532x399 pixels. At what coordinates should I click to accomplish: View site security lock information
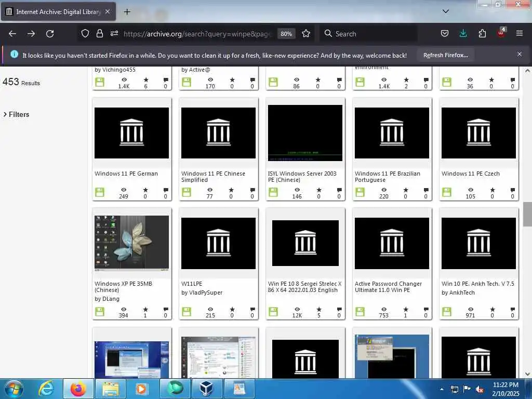[x=99, y=34]
